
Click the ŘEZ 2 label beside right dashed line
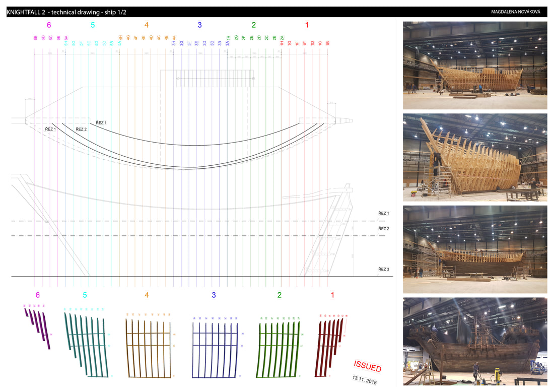384,229
